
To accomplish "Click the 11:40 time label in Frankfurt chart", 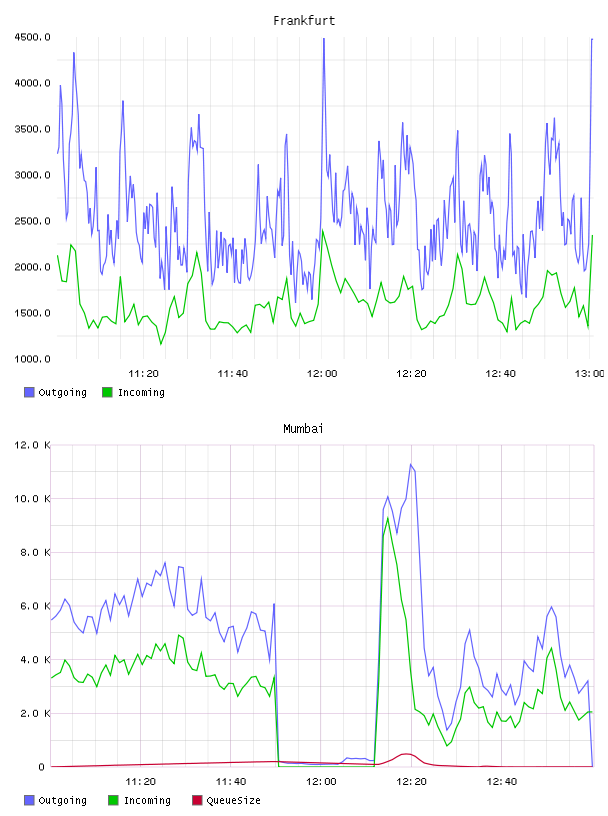I will 232,374.
